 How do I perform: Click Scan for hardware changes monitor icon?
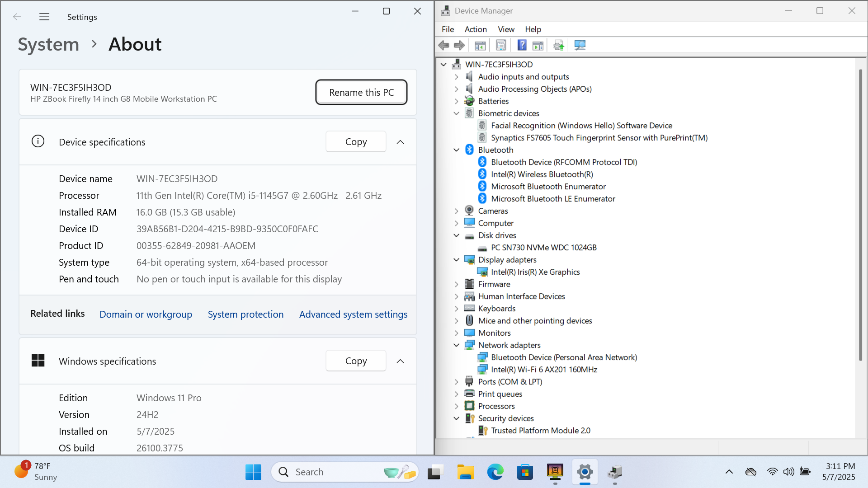tap(580, 45)
